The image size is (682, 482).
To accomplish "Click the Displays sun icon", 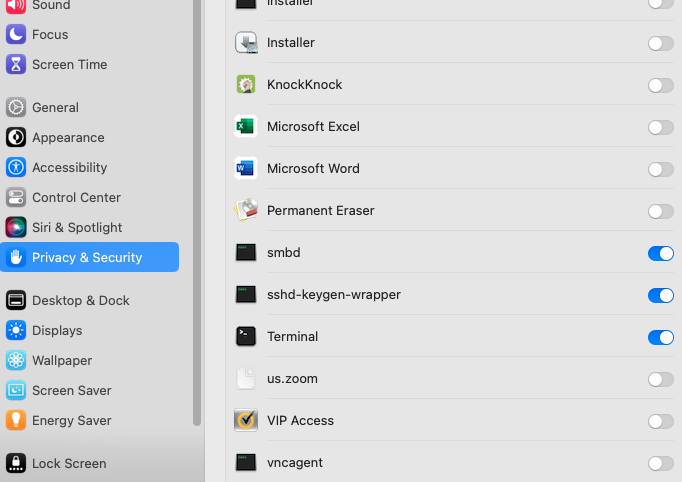I will [16, 331].
